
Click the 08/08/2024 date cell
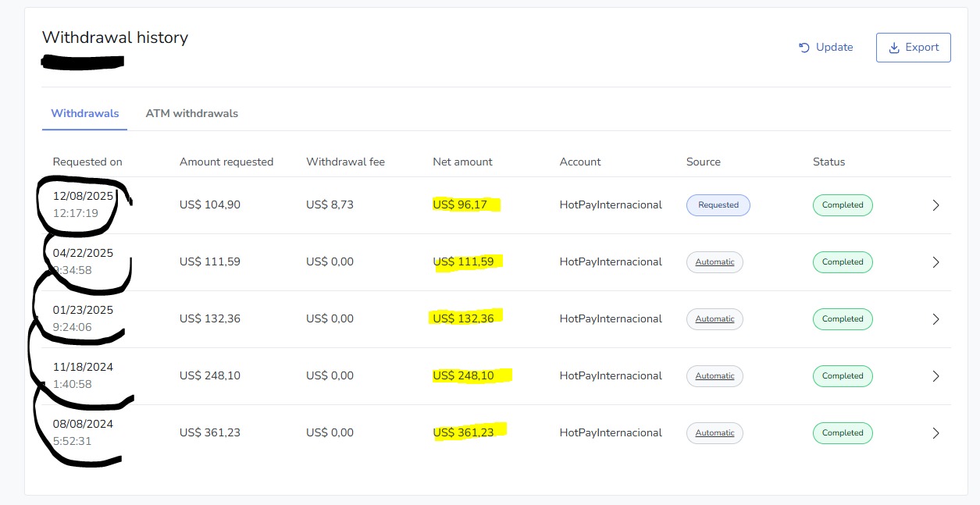point(83,432)
